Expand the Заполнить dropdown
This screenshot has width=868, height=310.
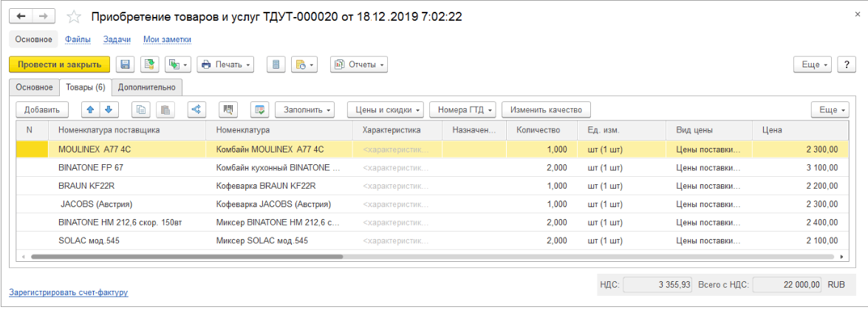pyautogui.click(x=304, y=109)
